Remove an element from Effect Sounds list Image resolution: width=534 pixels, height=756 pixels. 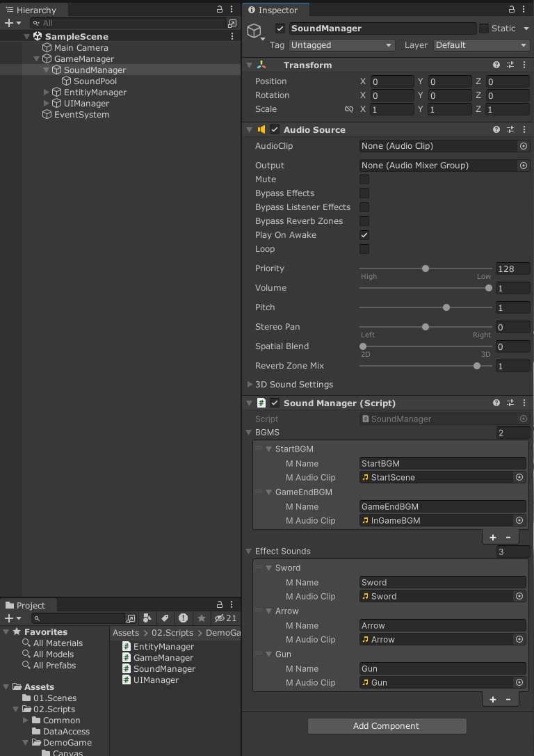(x=508, y=699)
